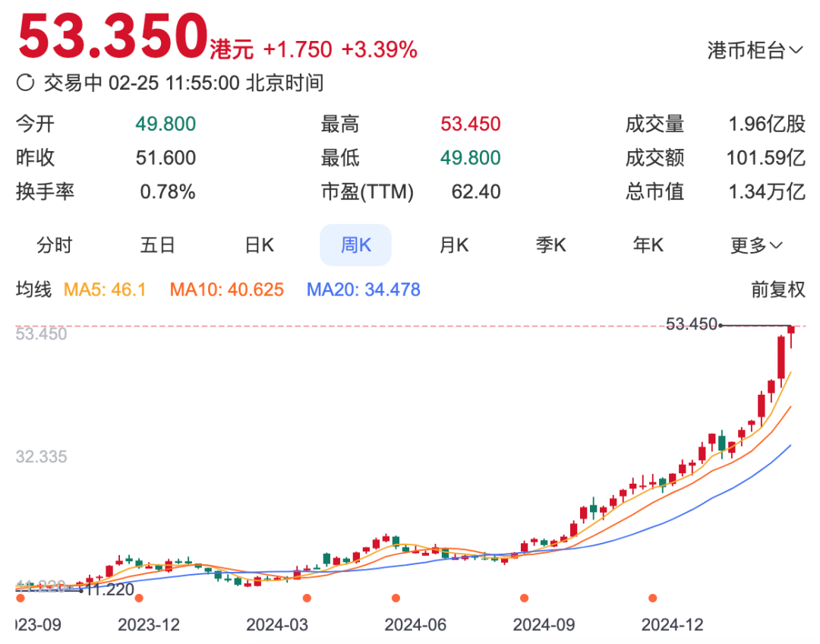
Task: Click the orange event dot near 2024-06
Action: point(396,598)
